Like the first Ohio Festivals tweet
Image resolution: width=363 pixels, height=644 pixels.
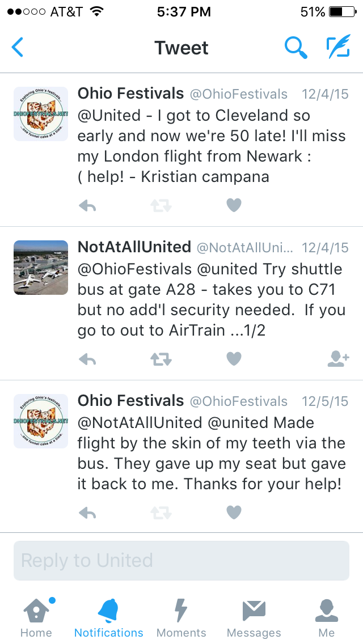(x=234, y=206)
